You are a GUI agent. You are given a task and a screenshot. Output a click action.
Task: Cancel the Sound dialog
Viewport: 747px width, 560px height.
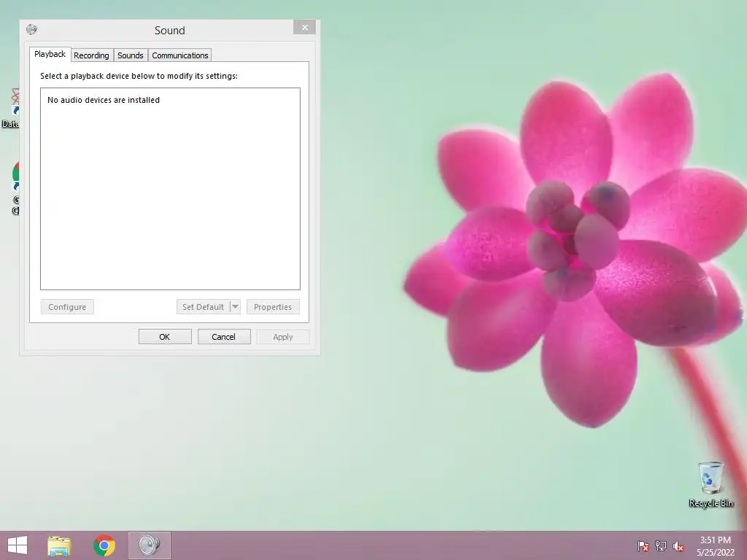(224, 337)
